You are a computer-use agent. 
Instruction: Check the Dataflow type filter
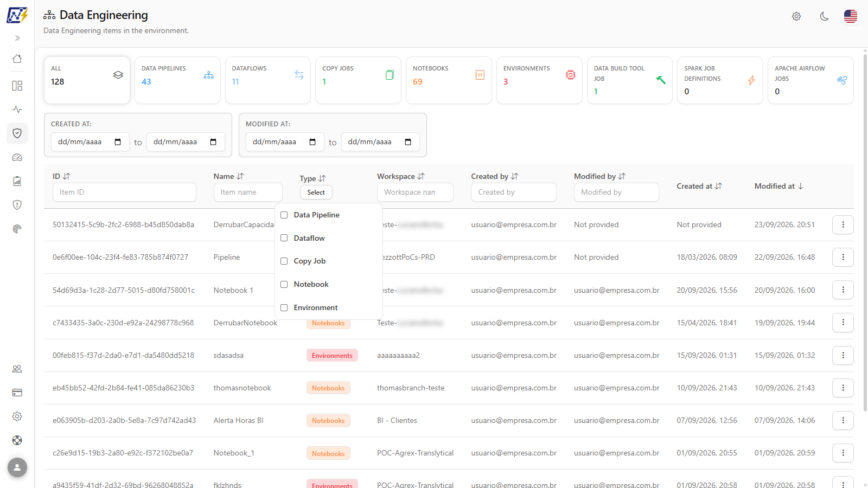[x=284, y=238]
